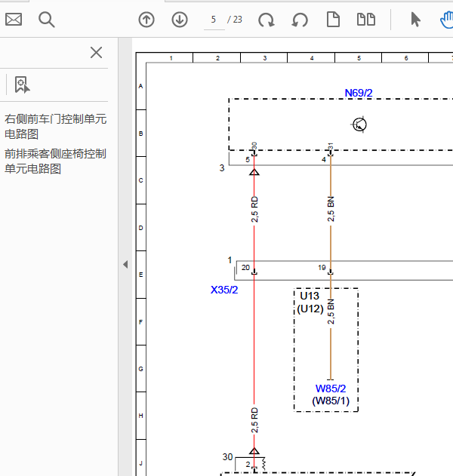
Task: Switch to two-page view
Action: 366,20
